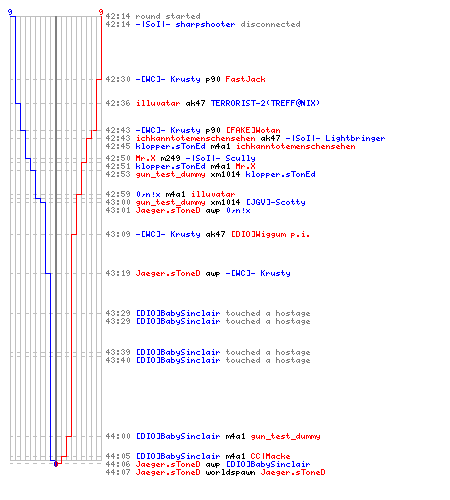The height and width of the screenshot is (500, 450).
Task: Select the 43:19 Jaeger.sToneD awp event
Action: pyautogui.click(x=198, y=273)
